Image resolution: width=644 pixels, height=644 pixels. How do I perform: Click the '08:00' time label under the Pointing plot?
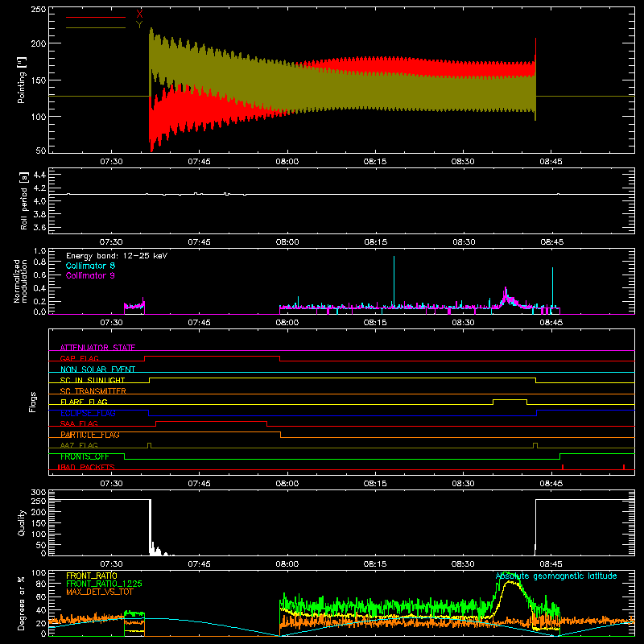coord(287,162)
